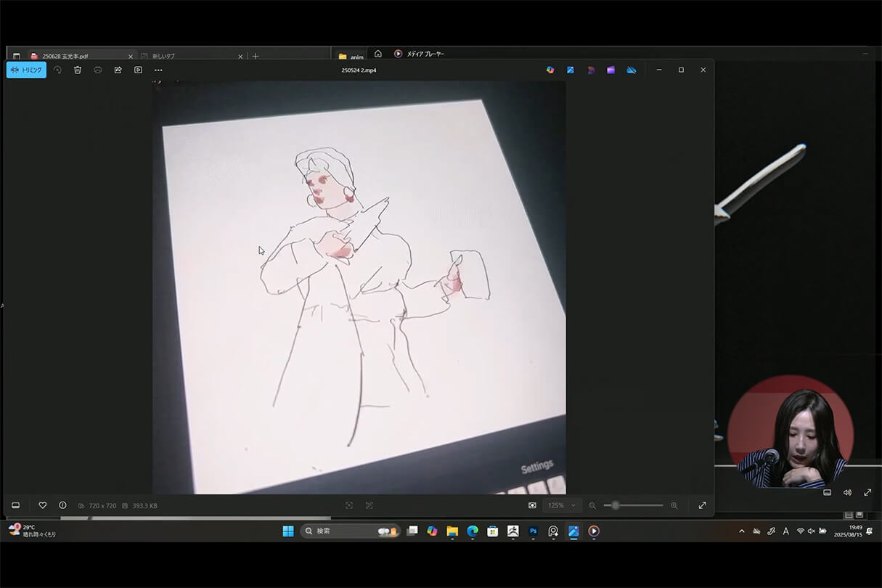Toggle the filmstrip view icon

pos(16,505)
